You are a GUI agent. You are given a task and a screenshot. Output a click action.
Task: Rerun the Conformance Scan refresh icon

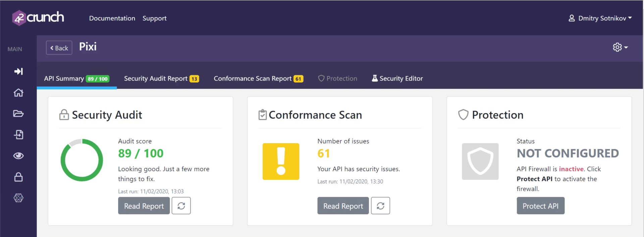[x=380, y=206]
